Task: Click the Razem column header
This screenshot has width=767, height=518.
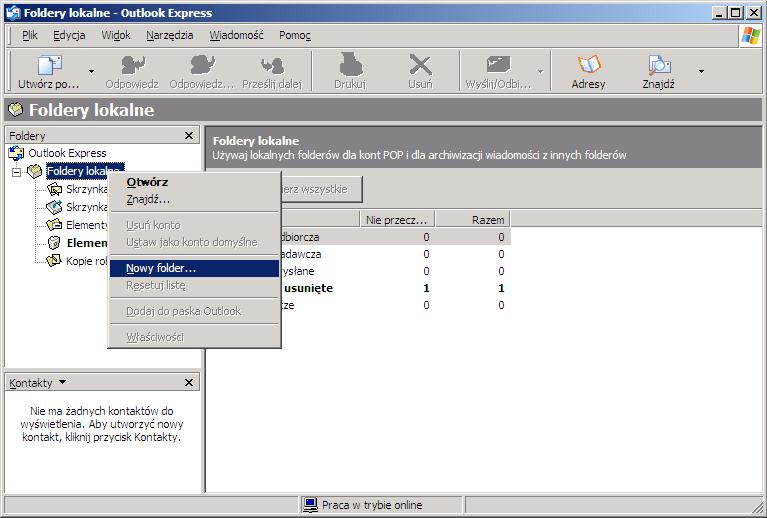Action: [473, 220]
